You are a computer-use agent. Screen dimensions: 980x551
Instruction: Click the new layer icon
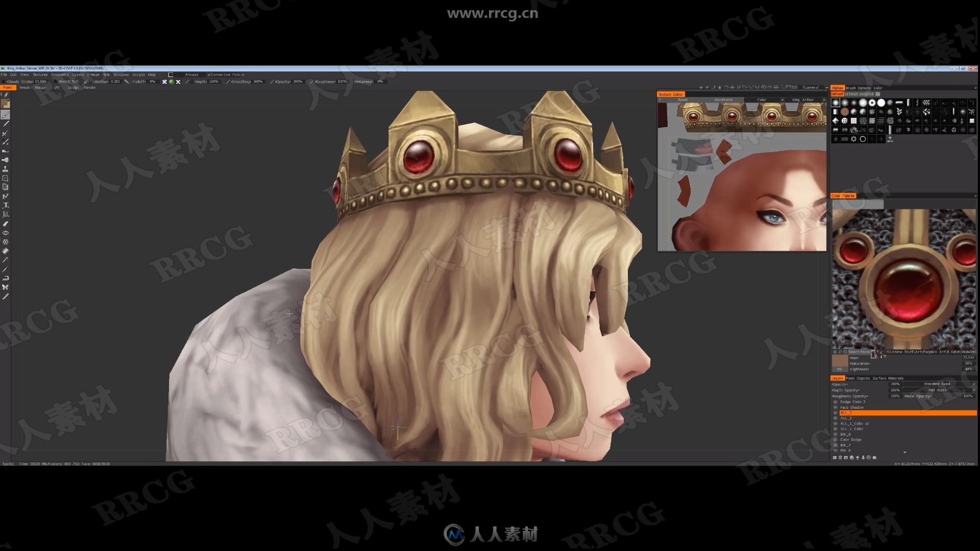click(x=835, y=458)
